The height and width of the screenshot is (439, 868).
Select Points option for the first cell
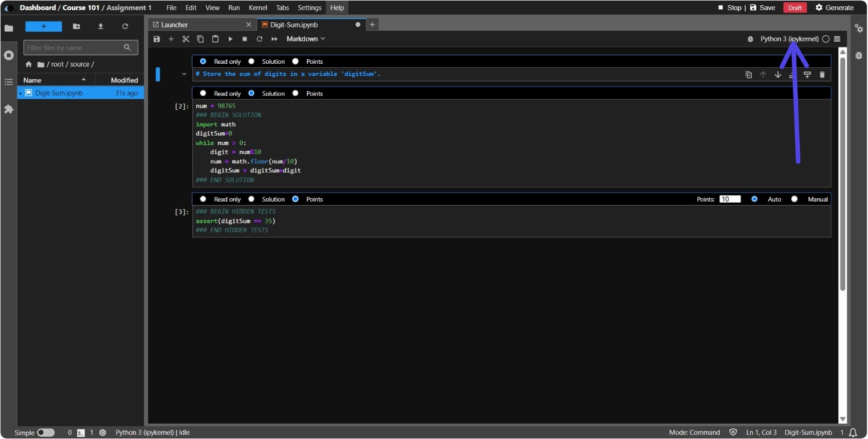(x=295, y=61)
